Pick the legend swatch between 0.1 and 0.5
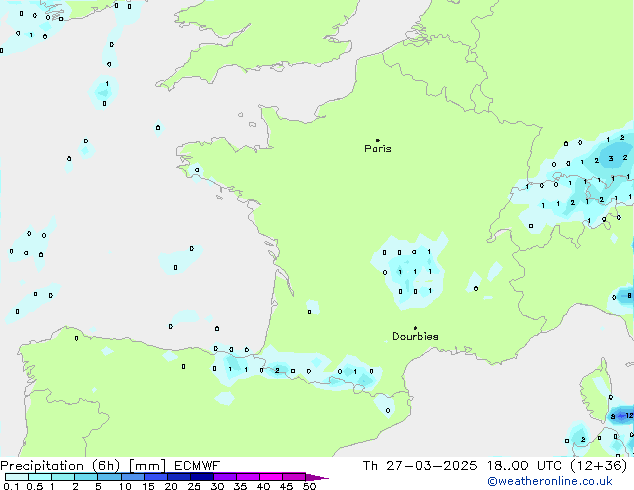This screenshot has height=490, width=634. [17, 477]
